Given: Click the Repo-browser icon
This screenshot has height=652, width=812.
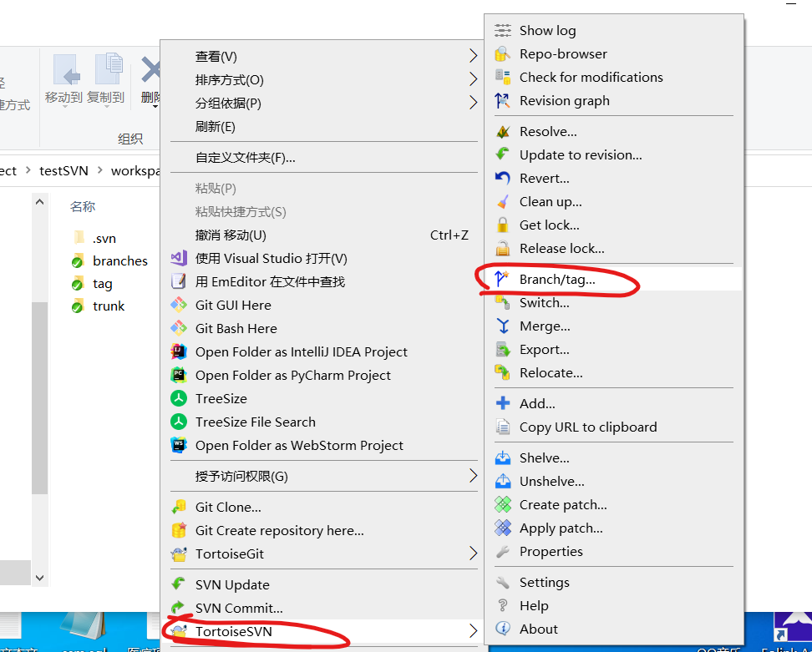Looking at the screenshot, I should coord(502,53).
